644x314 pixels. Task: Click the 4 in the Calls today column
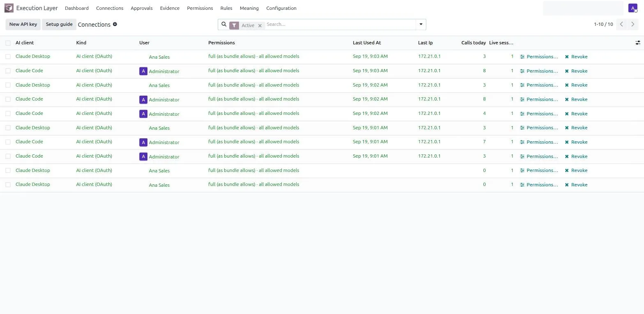(484, 113)
